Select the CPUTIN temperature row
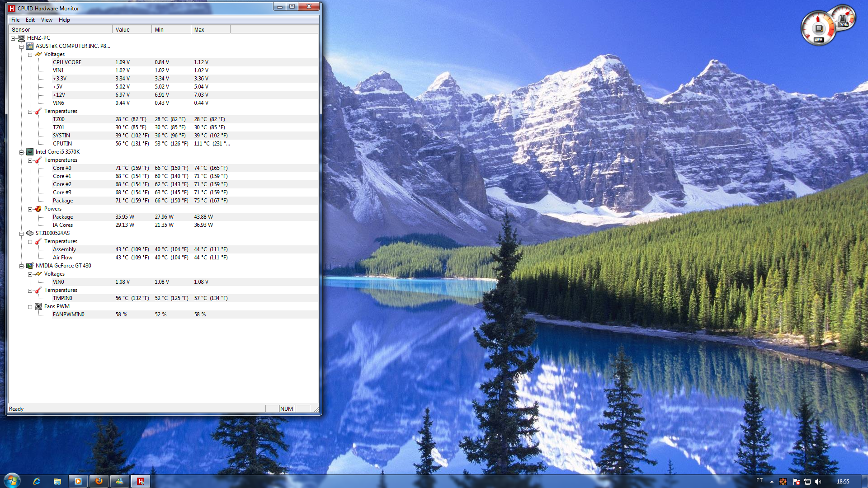Screen dimensions: 868x488 coord(62,144)
